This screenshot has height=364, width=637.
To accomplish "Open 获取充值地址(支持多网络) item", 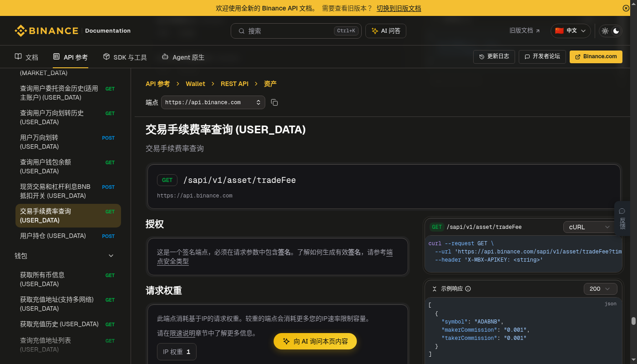I will pyautogui.click(x=67, y=304).
